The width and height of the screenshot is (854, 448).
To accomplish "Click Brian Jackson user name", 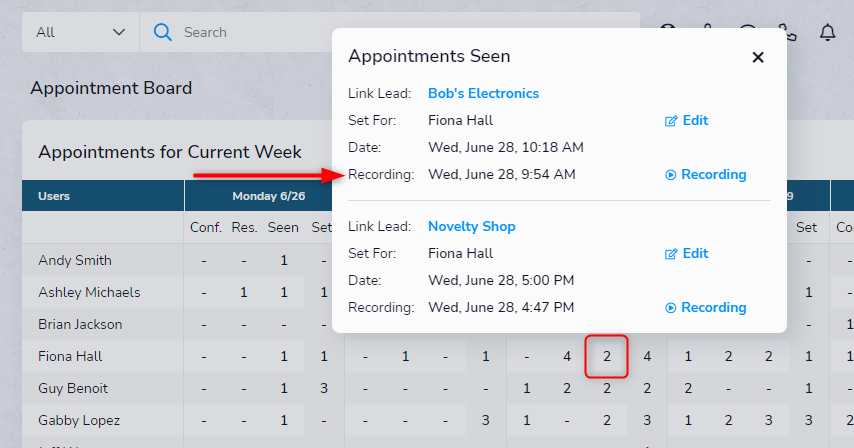I will tap(80, 324).
